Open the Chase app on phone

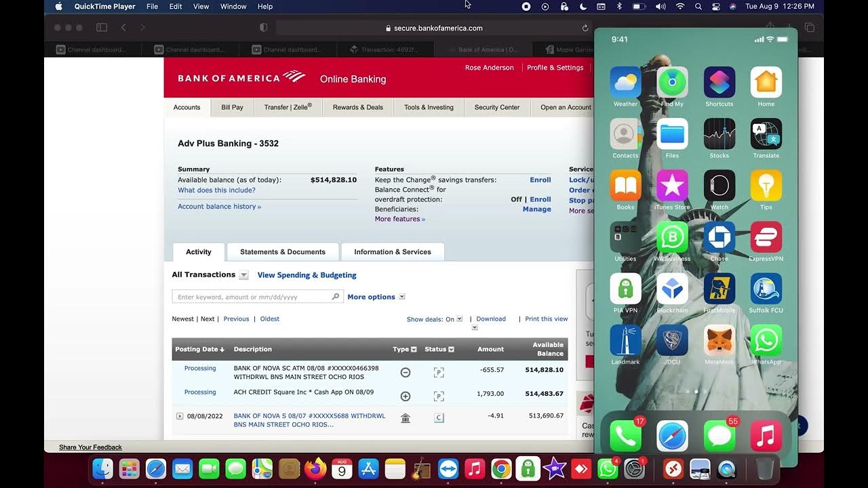[719, 237]
